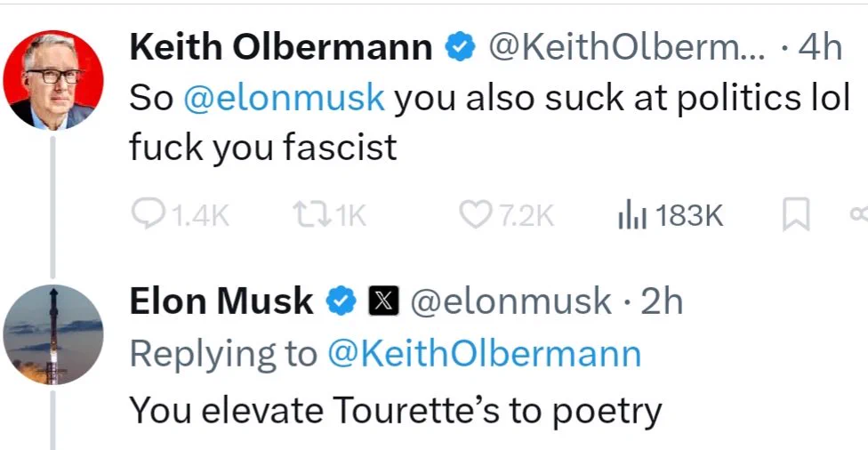
Task: Click Elon Musk's blue verified badge
Action: click(x=341, y=301)
